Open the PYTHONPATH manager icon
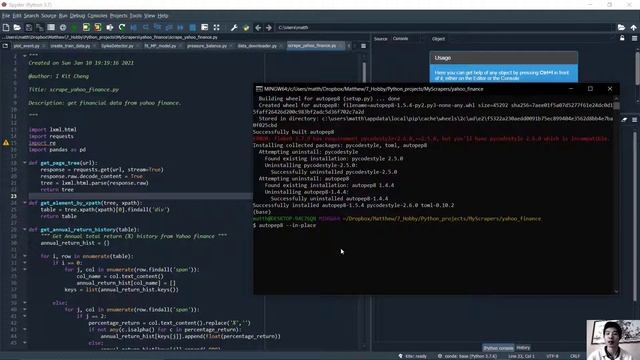 pyautogui.click(x=246, y=27)
